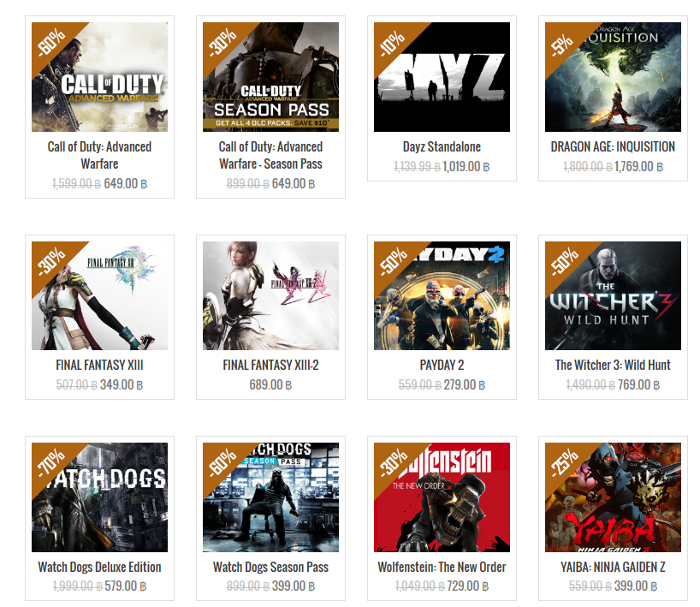Click the struck-through 1,139.99 original price
Viewport: 700px width, 607px height.
click(x=417, y=167)
